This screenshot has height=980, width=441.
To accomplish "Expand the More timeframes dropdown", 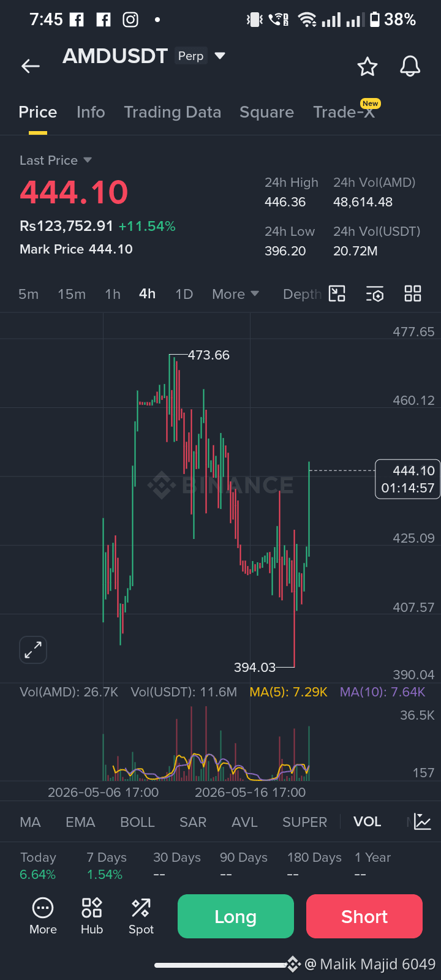I will [x=236, y=294].
